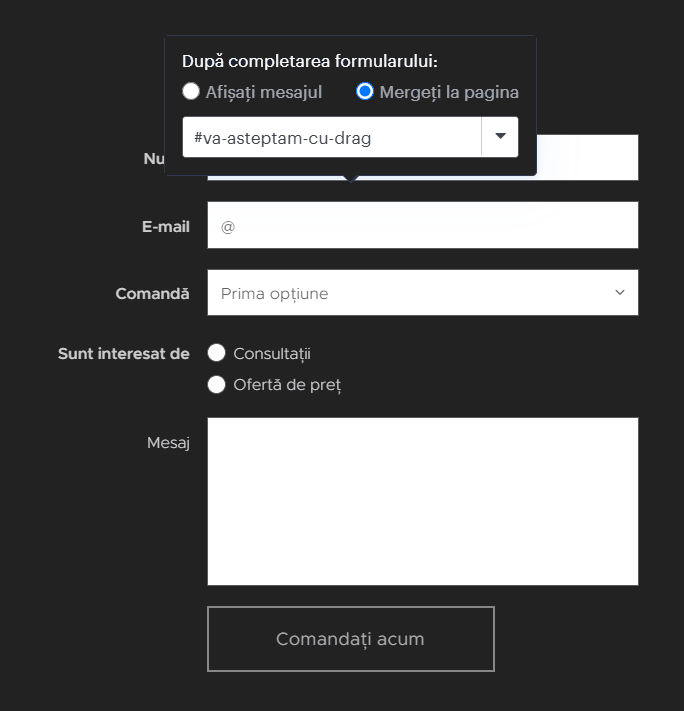Select the Mergeți la pagina radio option

click(365, 91)
